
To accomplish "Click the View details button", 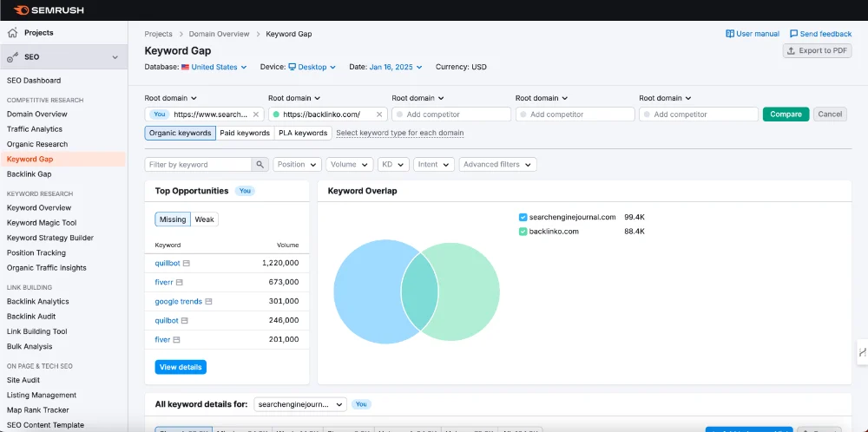I will pyautogui.click(x=181, y=367).
